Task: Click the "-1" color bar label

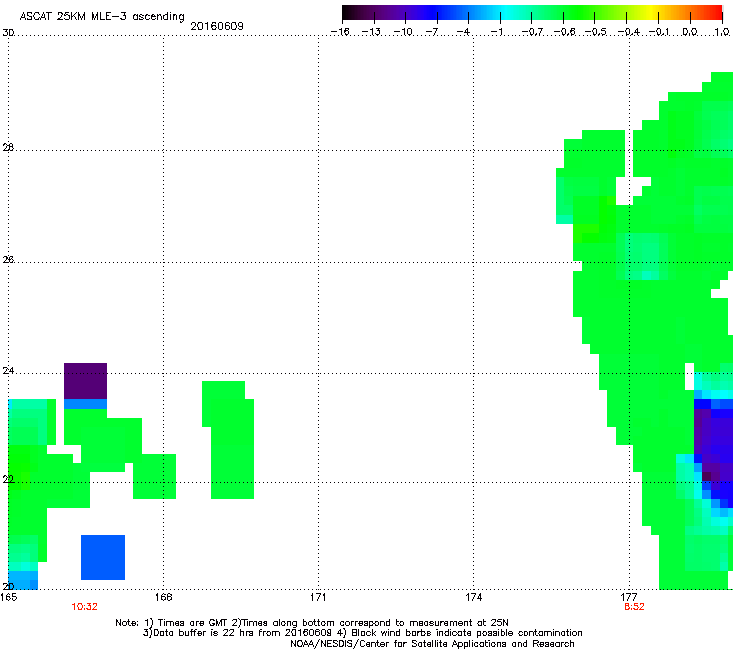Action: (496, 32)
